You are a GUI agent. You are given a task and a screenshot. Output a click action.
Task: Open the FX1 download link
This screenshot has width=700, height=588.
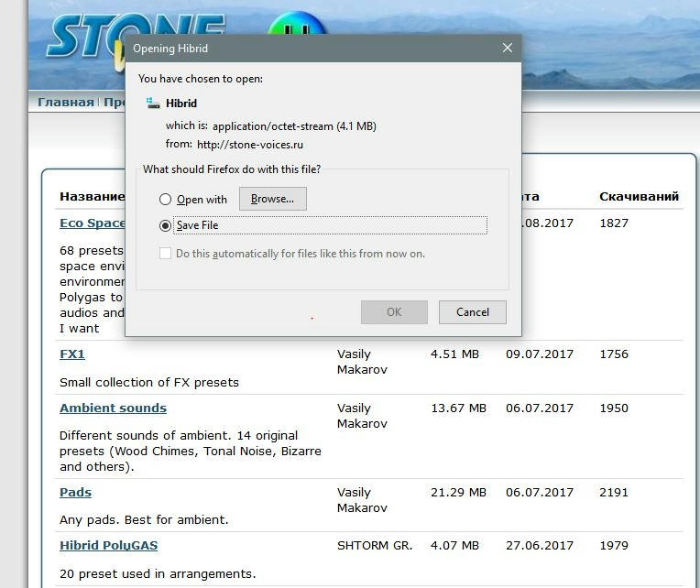(x=72, y=354)
